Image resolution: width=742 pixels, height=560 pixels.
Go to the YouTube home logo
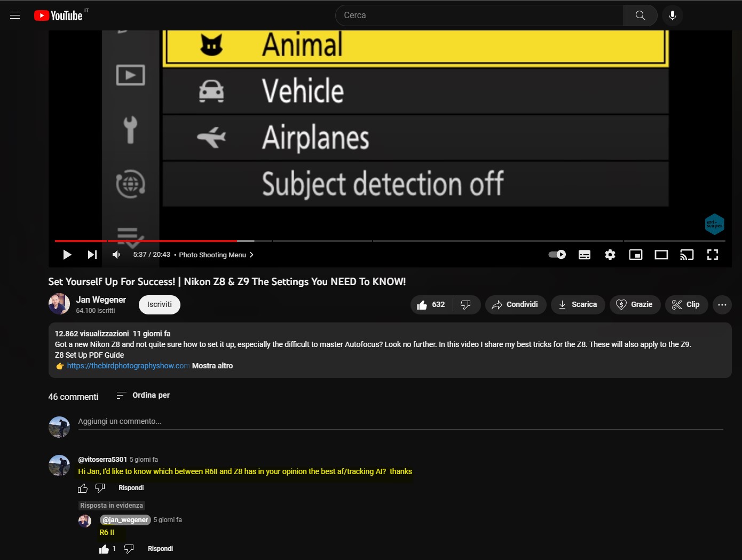tap(58, 15)
